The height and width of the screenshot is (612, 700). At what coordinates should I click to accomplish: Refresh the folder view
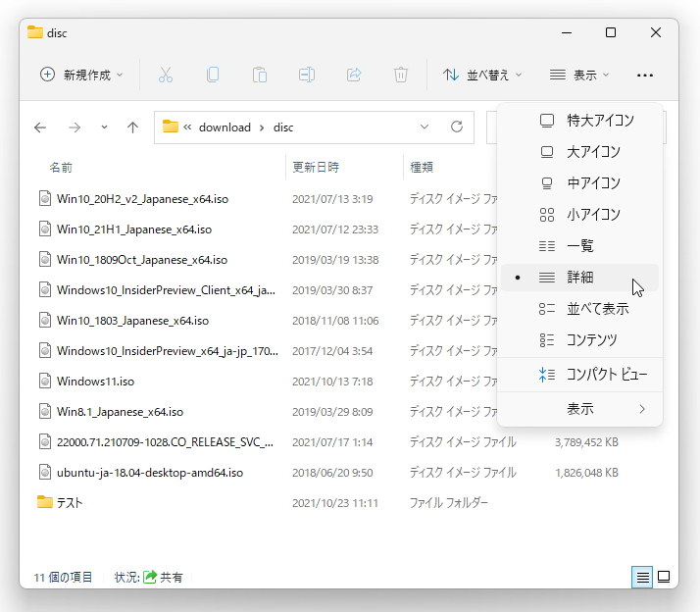(x=457, y=127)
